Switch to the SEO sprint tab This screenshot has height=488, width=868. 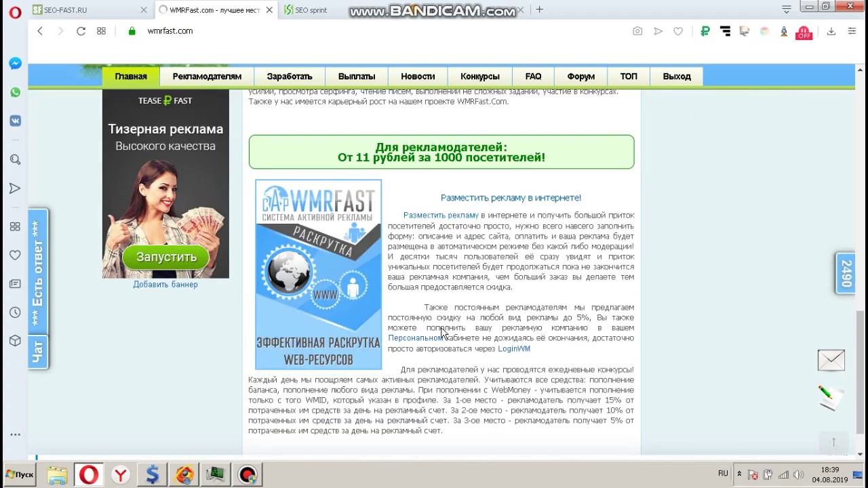click(311, 10)
